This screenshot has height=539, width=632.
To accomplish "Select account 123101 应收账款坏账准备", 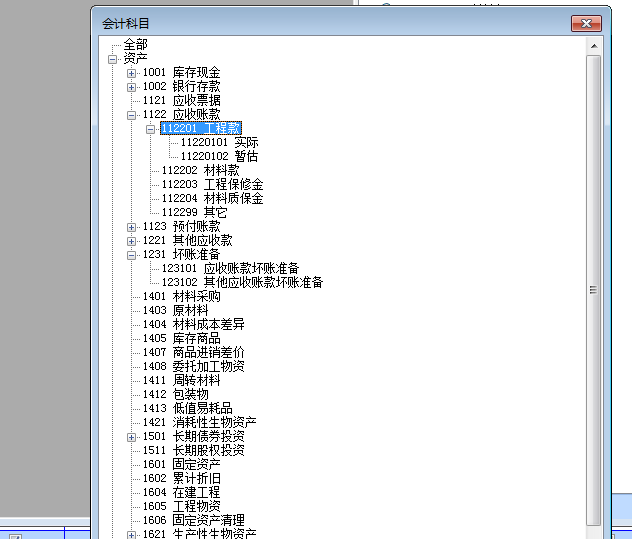I will click(x=230, y=268).
